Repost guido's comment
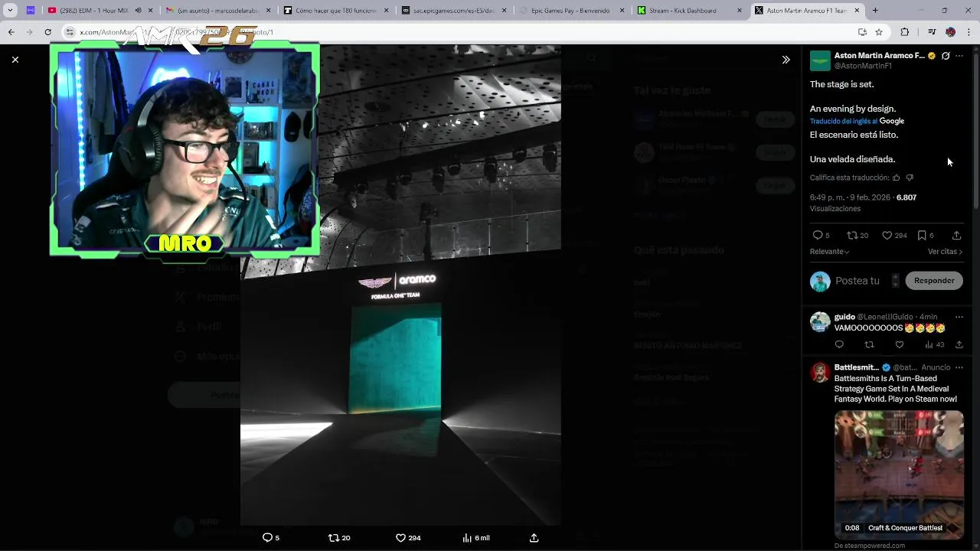 (869, 345)
